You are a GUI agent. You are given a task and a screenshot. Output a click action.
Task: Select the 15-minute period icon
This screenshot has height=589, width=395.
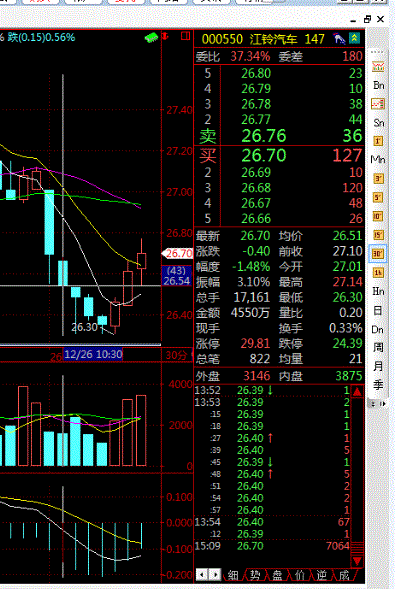point(378,235)
